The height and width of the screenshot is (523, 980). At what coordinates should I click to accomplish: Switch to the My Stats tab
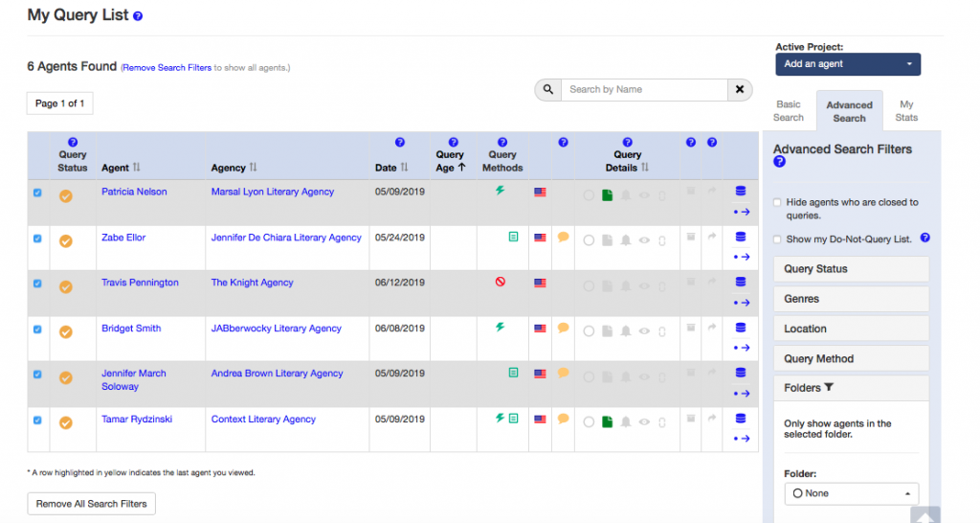906,111
